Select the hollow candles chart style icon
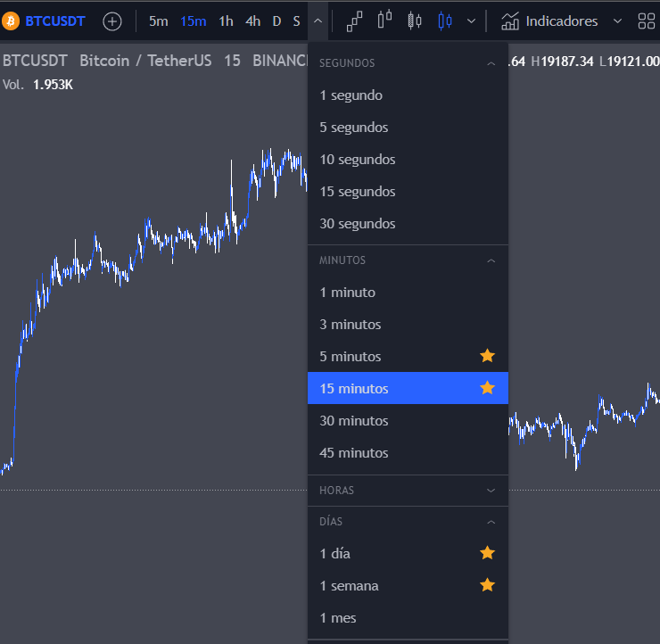Screen dimensions: 660x644 [x=415, y=21]
